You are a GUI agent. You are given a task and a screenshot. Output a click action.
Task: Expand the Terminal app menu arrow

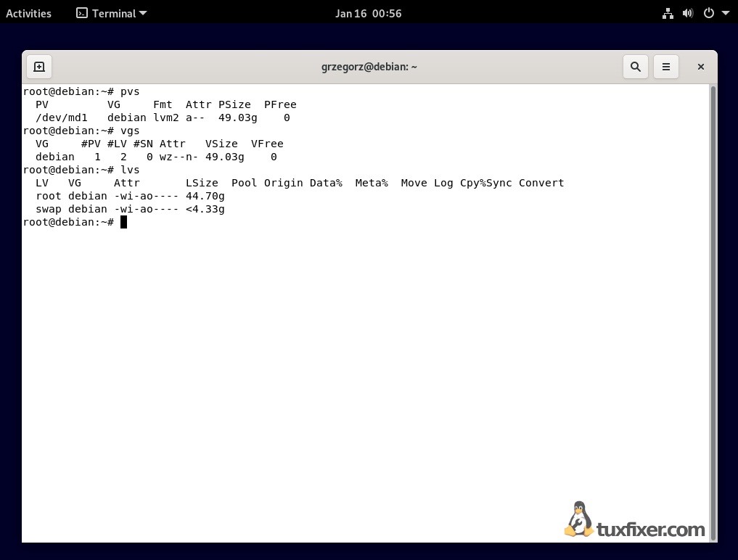[143, 13]
